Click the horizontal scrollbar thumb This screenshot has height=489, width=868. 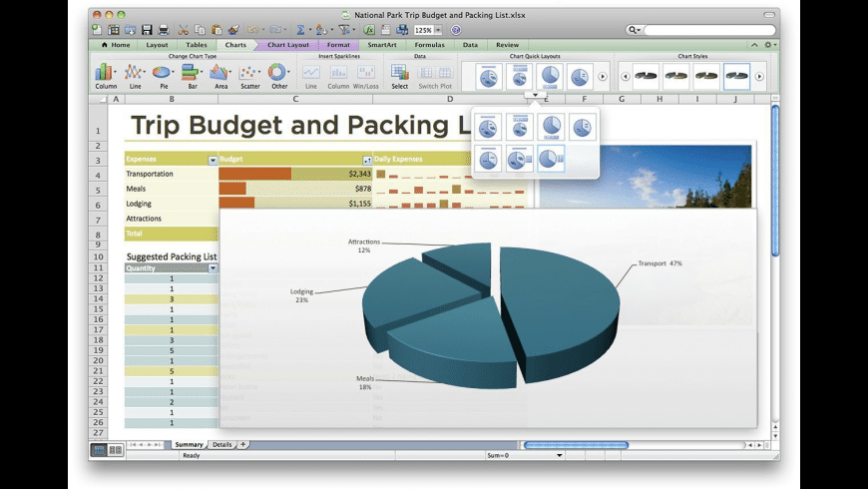[x=576, y=445]
